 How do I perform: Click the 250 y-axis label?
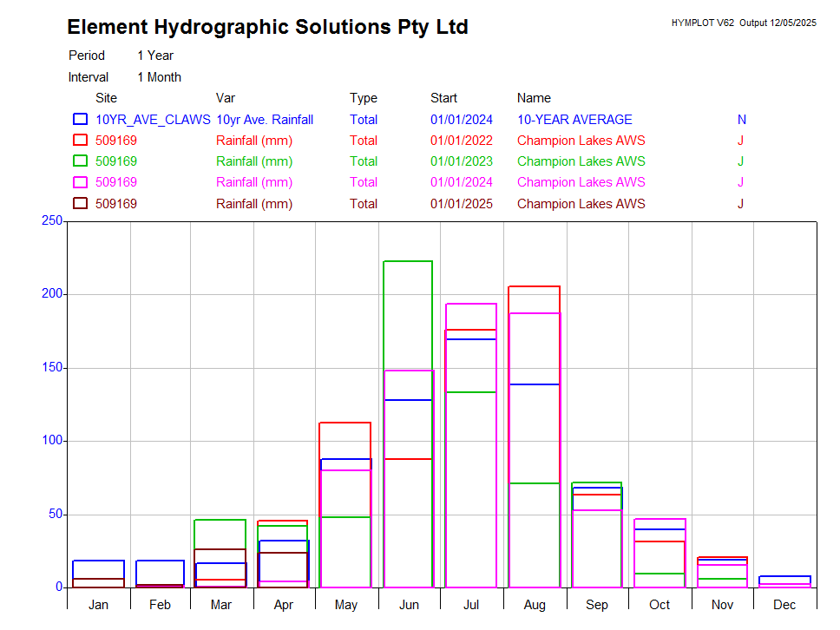52,220
